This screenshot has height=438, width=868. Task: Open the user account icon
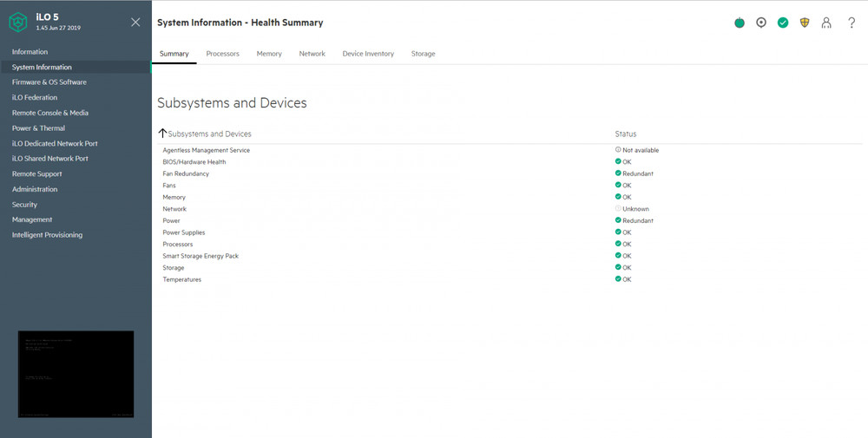tap(826, 23)
